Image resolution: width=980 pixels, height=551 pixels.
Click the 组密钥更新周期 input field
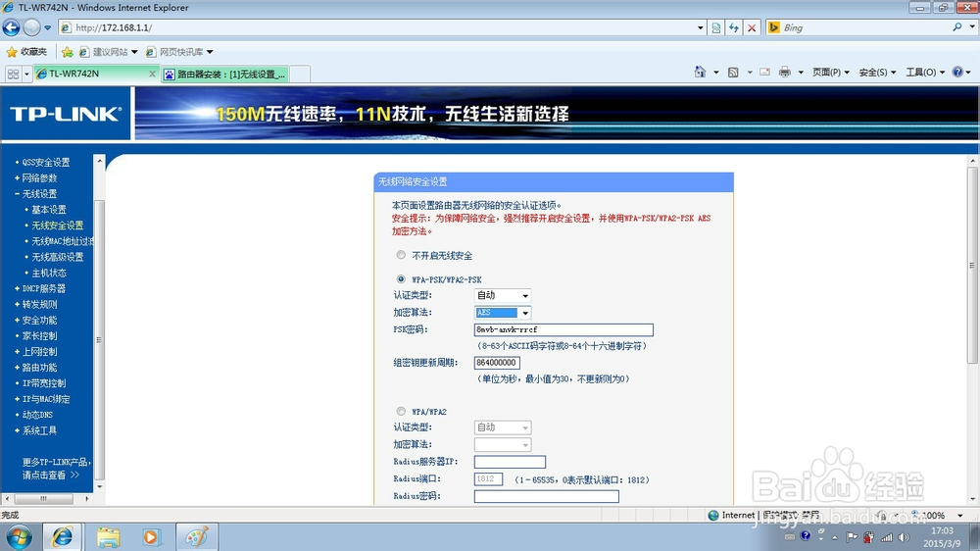pos(497,363)
